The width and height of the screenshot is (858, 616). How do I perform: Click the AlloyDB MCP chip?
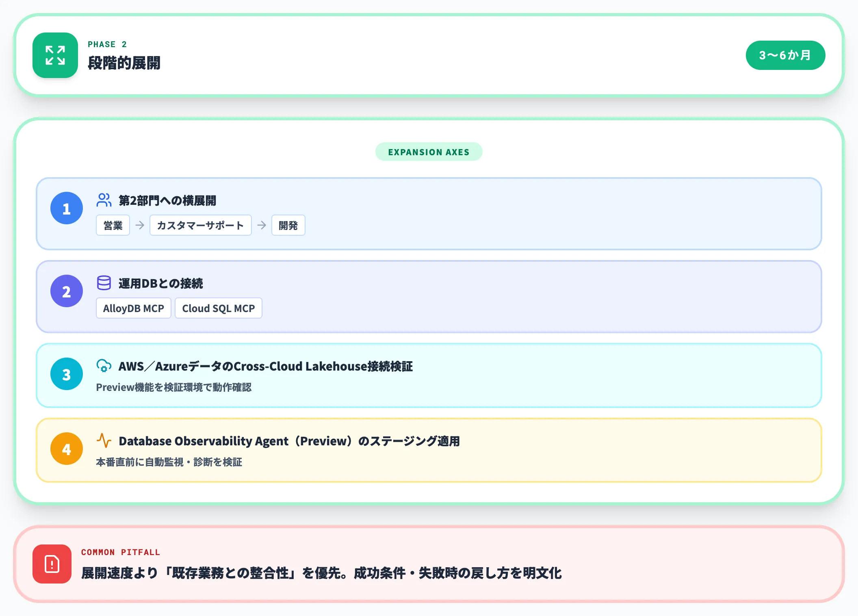pyautogui.click(x=133, y=308)
